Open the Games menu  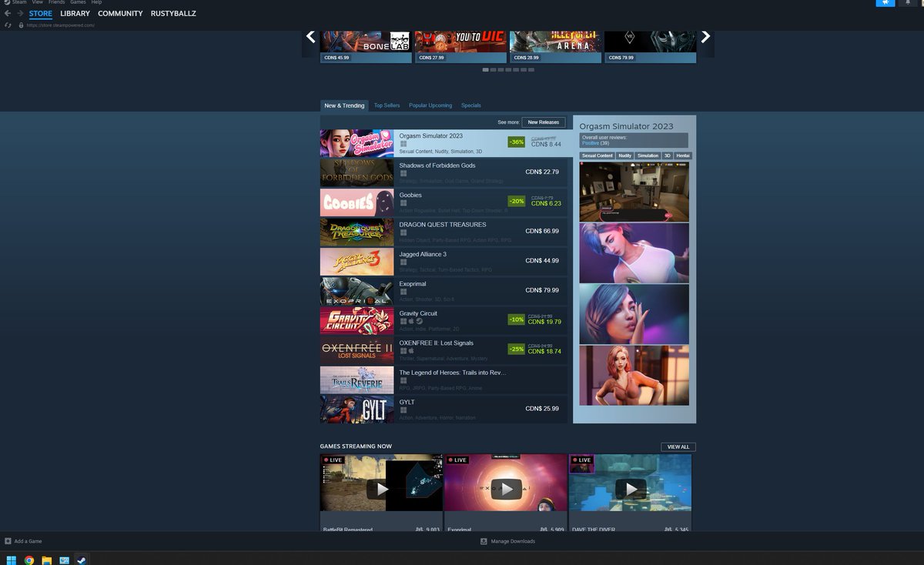[x=78, y=2]
